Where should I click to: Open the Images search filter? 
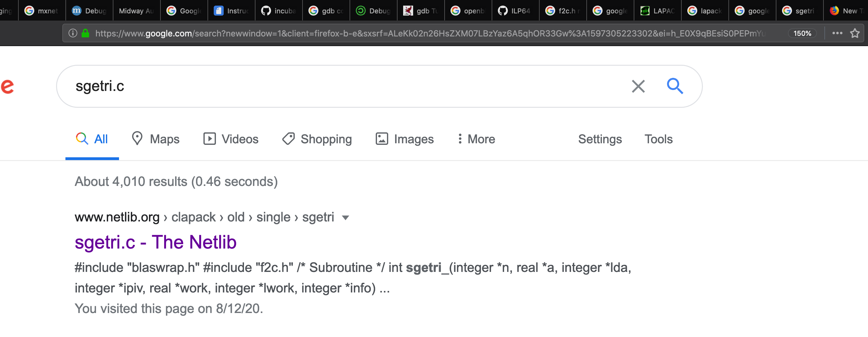pos(405,139)
